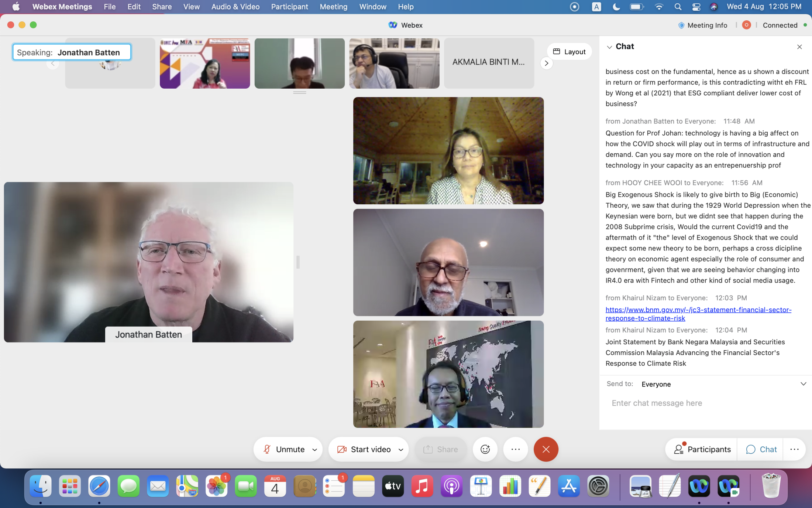Unmute the microphone
The width and height of the screenshot is (812, 508).
pyautogui.click(x=283, y=449)
